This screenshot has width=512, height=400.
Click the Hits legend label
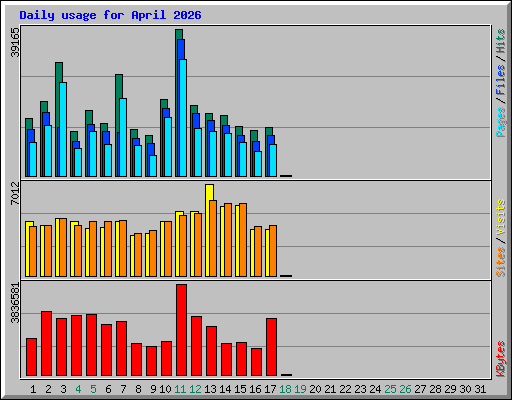coord(501,41)
